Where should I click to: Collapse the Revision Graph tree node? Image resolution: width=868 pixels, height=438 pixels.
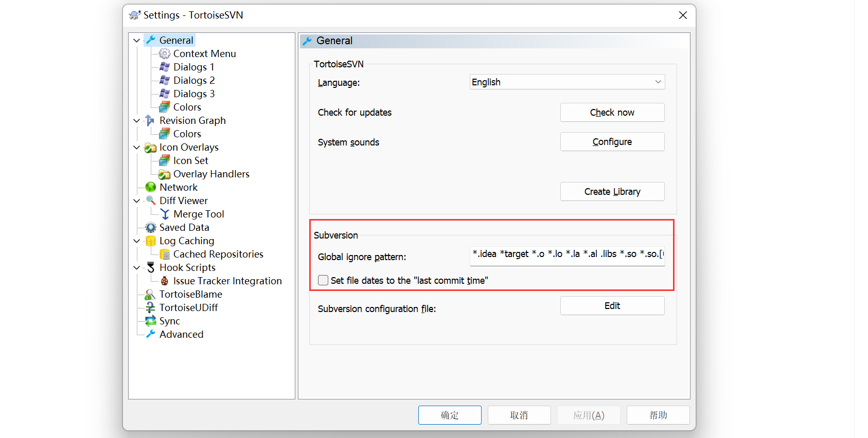pos(136,120)
